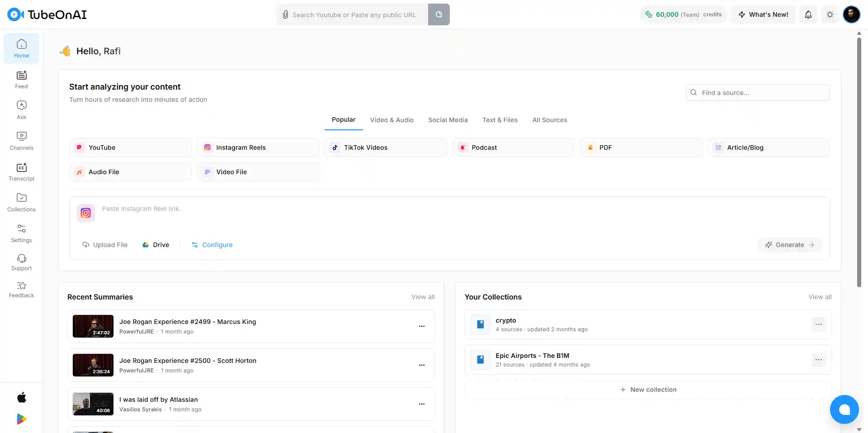Viewport: 868px width, 433px height.
Task: Click the Drive button
Action: click(156, 245)
